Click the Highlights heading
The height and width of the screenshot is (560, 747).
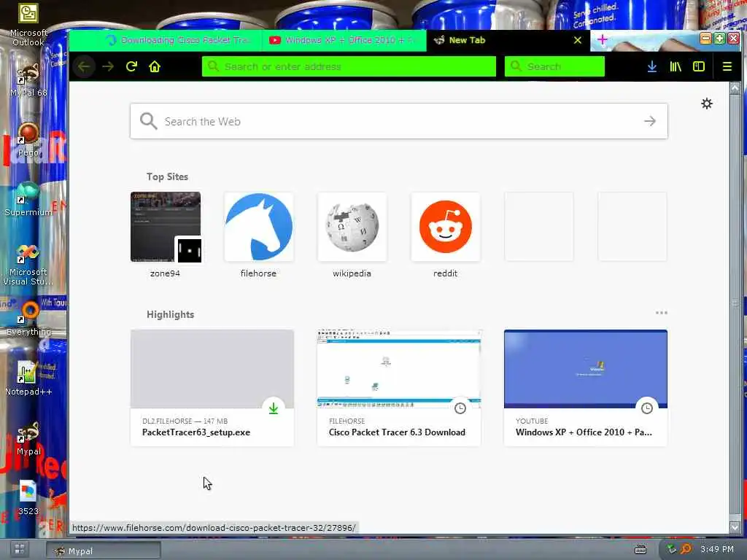[170, 315]
